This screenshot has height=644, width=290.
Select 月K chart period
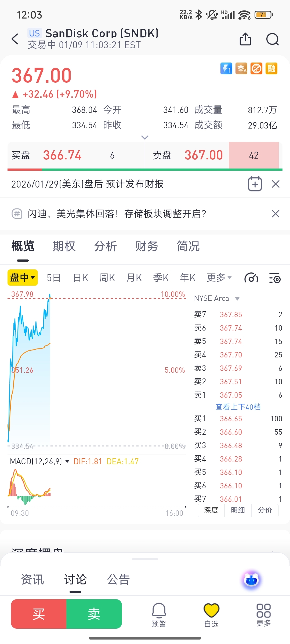click(134, 277)
